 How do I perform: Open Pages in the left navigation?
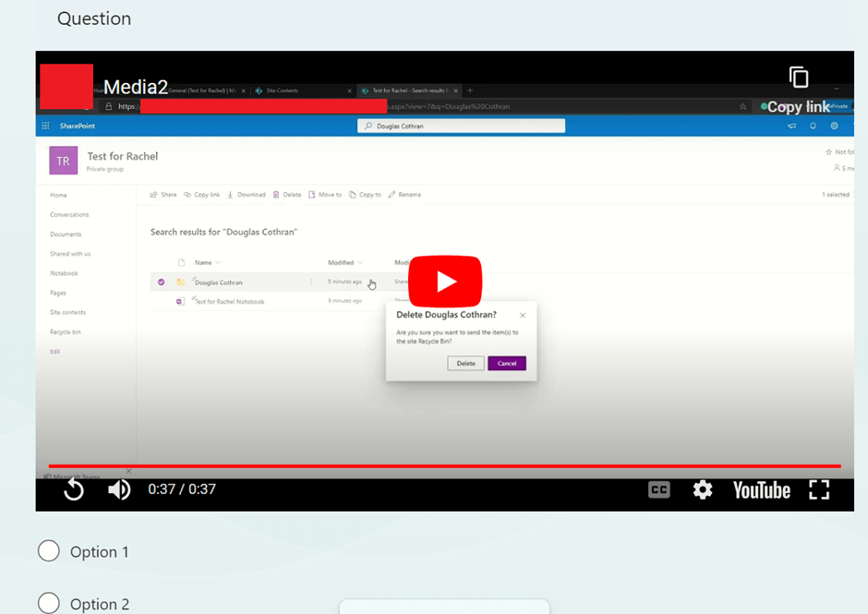point(57,293)
